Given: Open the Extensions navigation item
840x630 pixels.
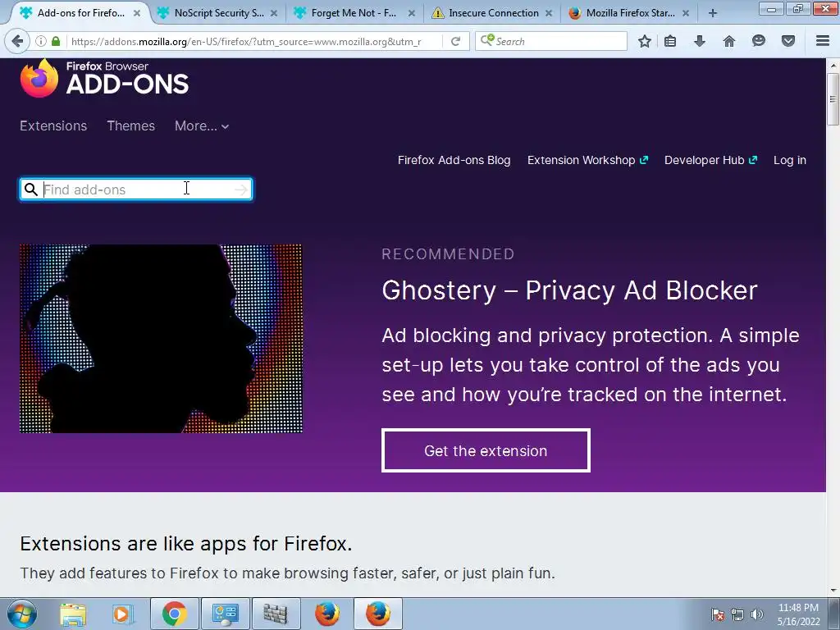Looking at the screenshot, I should (53, 126).
